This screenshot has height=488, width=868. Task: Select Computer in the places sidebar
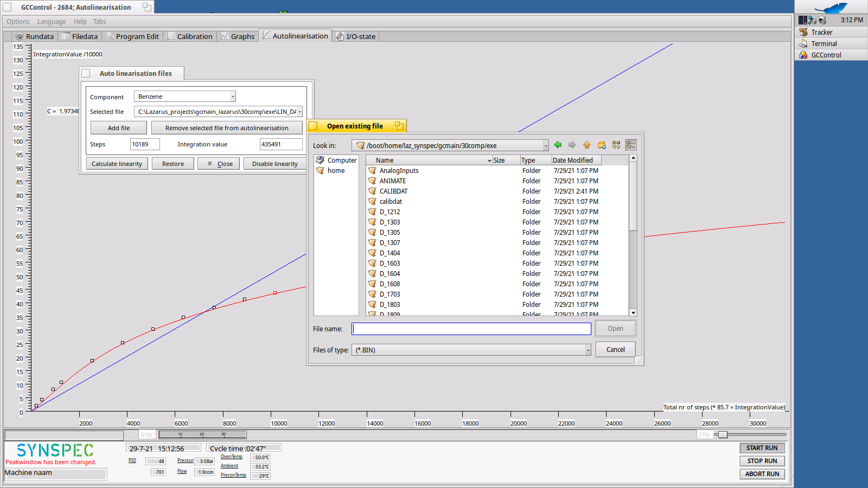click(336, 160)
